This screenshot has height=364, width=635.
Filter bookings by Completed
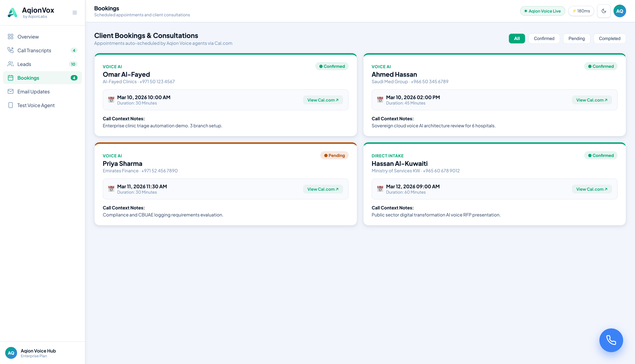tap(609, 39)
